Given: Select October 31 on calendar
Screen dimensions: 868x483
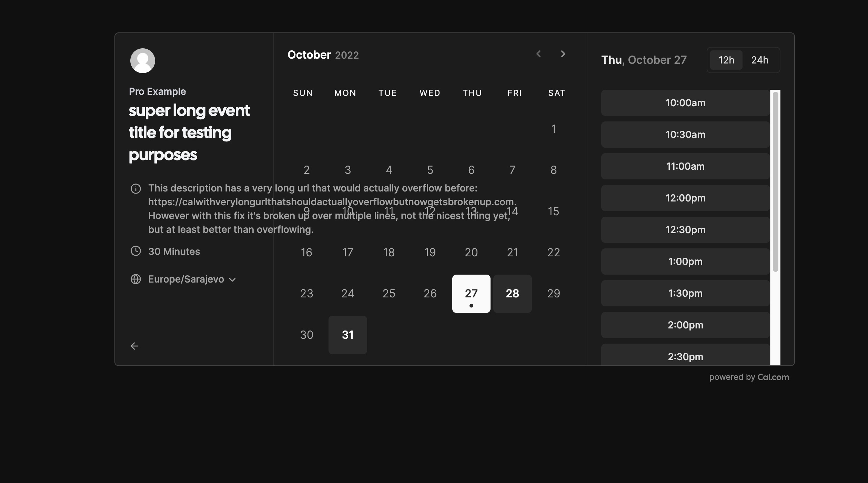Looking at the screenshot, I should pos(347,335).
